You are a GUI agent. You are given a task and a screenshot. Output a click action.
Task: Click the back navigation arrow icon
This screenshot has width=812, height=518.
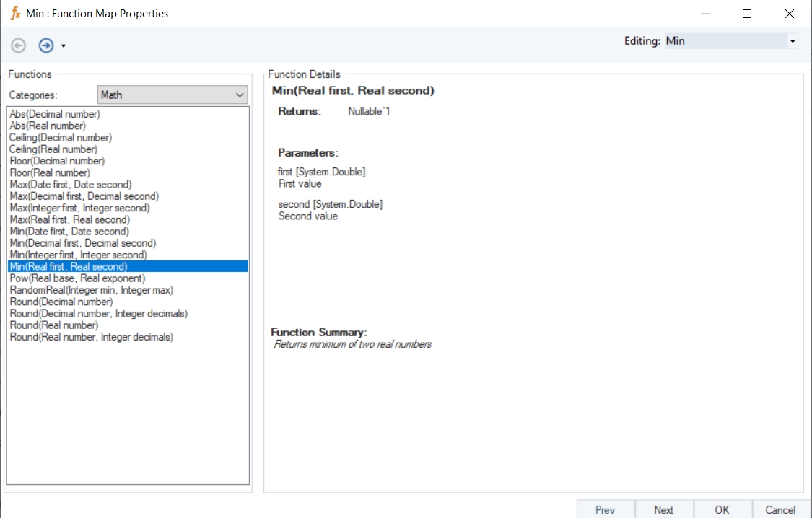[19, 45]
